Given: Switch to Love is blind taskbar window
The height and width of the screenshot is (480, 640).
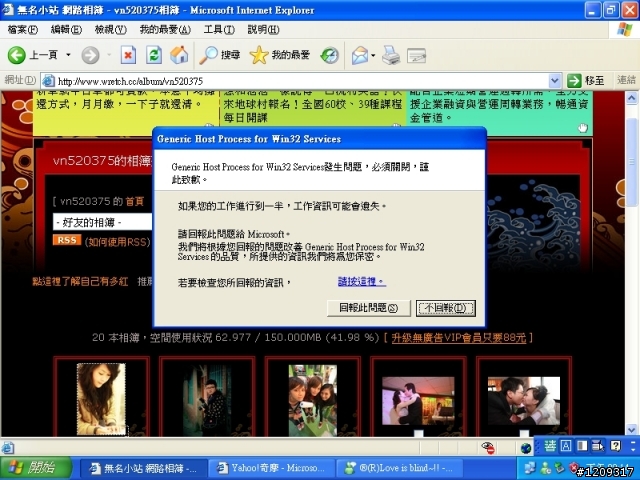Looking at the screenshot, I should pos(399,468).
